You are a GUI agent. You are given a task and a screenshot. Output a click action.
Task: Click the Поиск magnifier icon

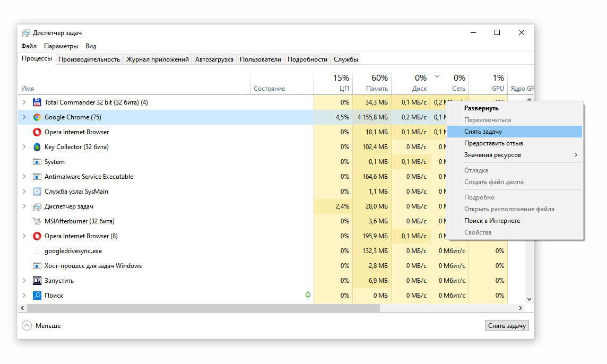coord(37,296)
